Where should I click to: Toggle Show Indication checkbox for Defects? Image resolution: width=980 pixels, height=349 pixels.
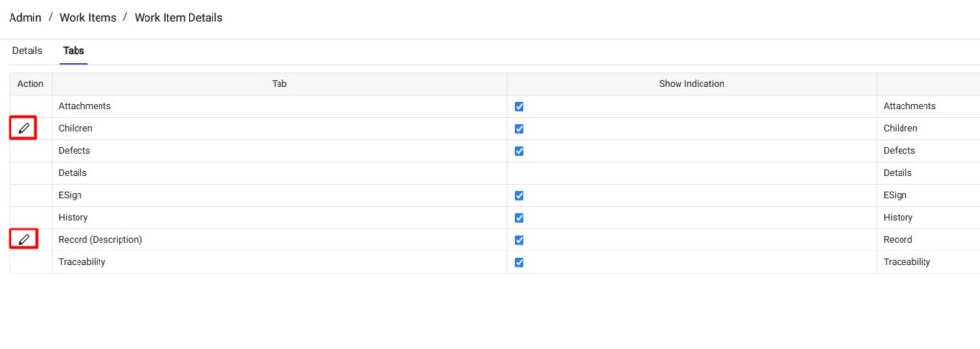[519, 151]
